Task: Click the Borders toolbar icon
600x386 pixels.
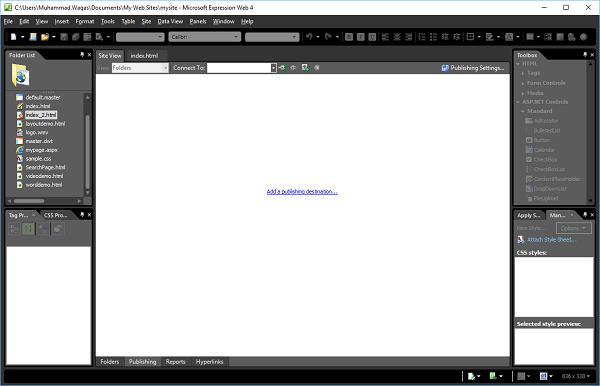Action: (x=470, y=37)
